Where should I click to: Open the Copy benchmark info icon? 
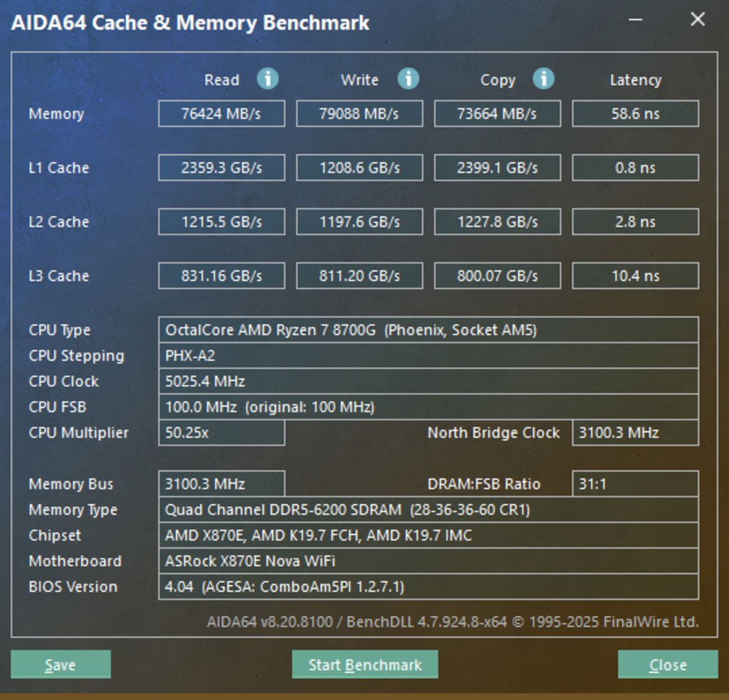545,79
